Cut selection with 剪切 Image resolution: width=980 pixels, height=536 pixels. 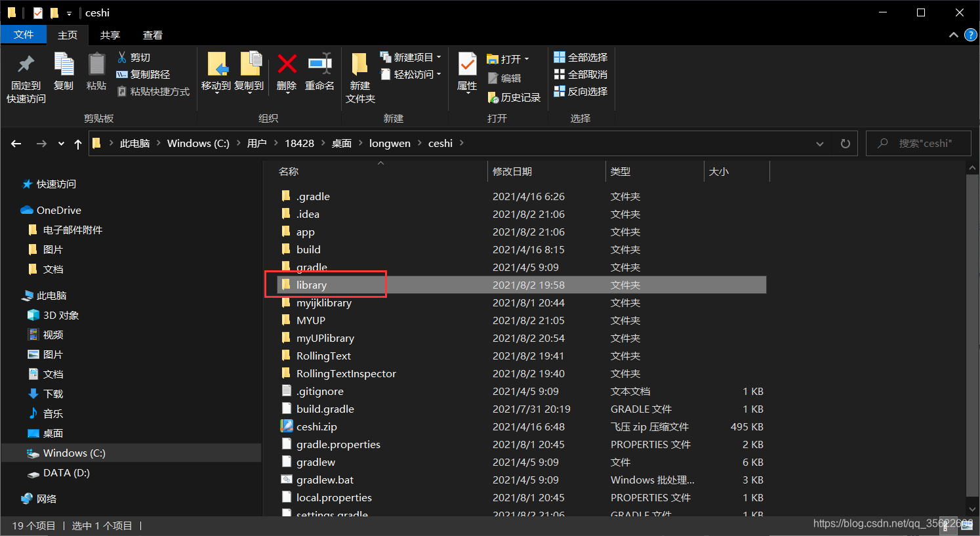tap(134, 58)
